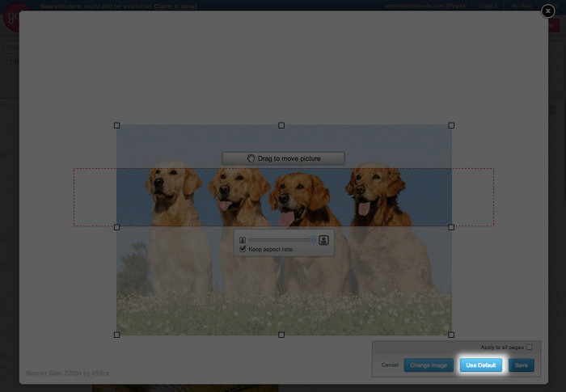
Task: Click the Change Image button
Action: [429, 365]
